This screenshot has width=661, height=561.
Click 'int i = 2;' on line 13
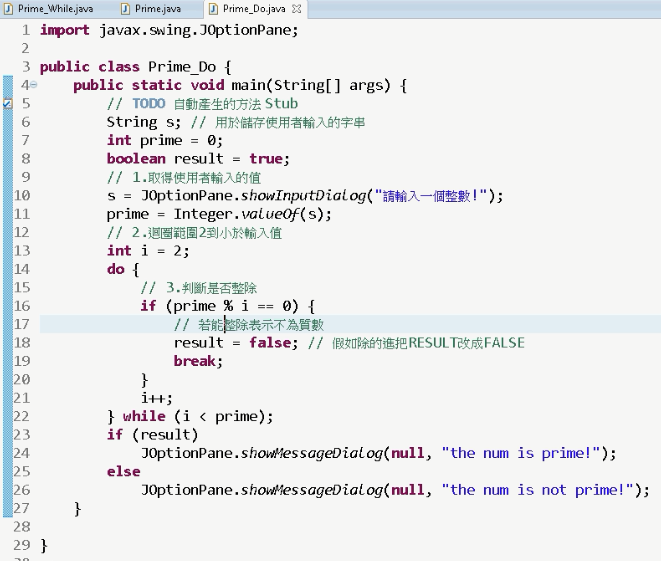point(148,251)
